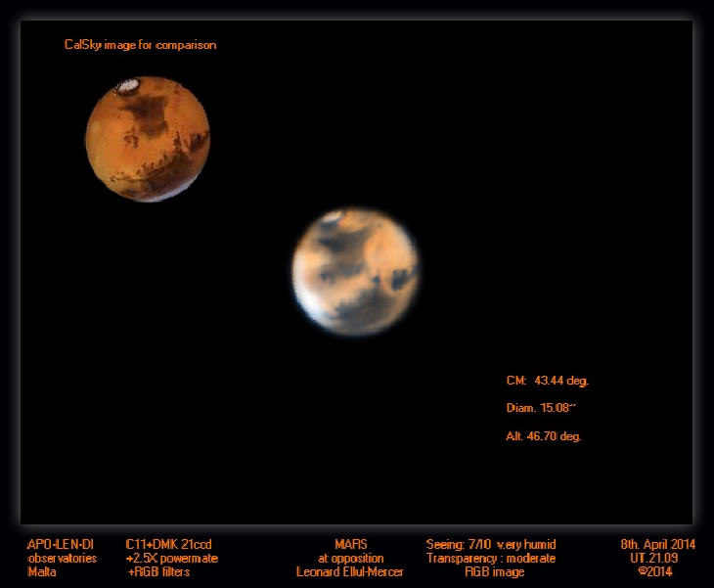714x588 pixels.
Task: Click the white polar cap on CalSky Mars
Action: coord(126,89)
